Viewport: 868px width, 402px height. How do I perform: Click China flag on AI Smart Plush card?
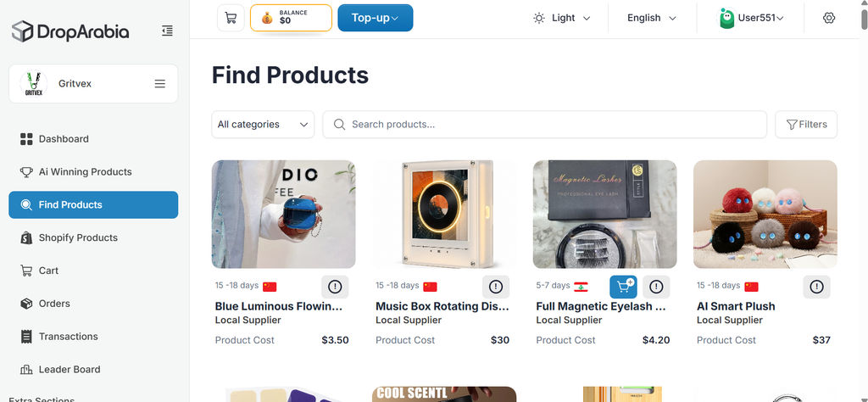pos(751,287)
